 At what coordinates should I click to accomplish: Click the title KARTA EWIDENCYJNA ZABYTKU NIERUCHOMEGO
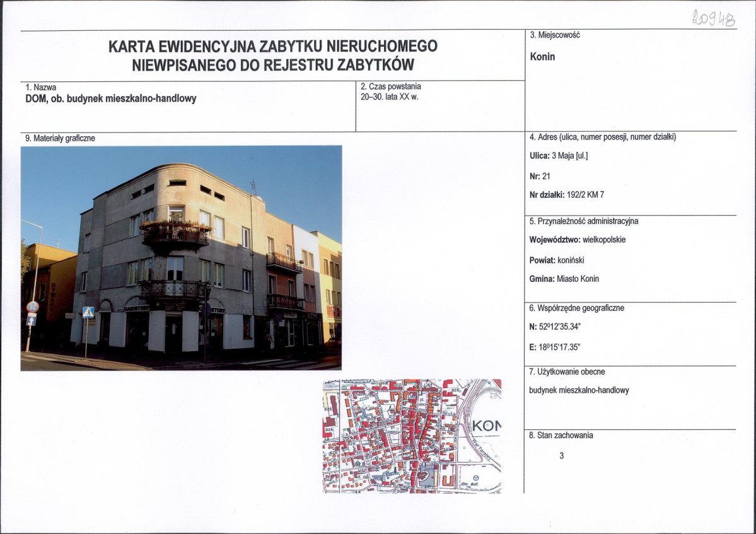coord(273,46)
